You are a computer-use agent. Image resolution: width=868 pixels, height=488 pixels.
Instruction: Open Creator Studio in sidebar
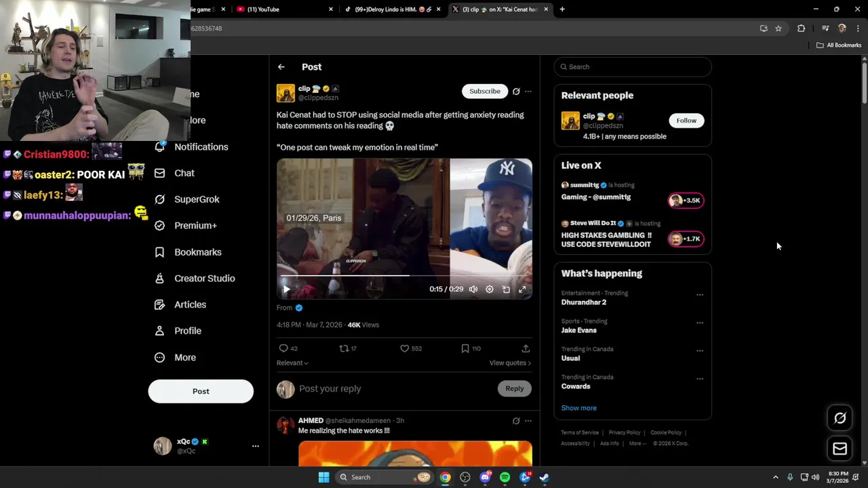pos(195,279)
